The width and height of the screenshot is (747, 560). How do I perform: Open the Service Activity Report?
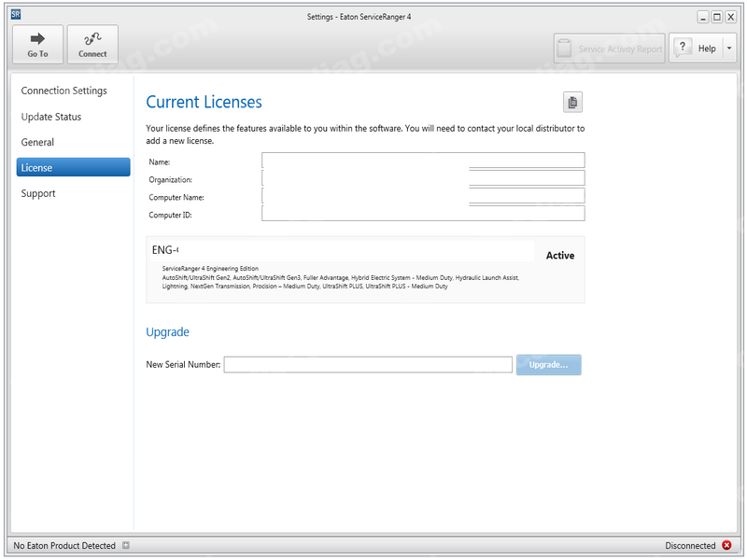coord(609,49)
